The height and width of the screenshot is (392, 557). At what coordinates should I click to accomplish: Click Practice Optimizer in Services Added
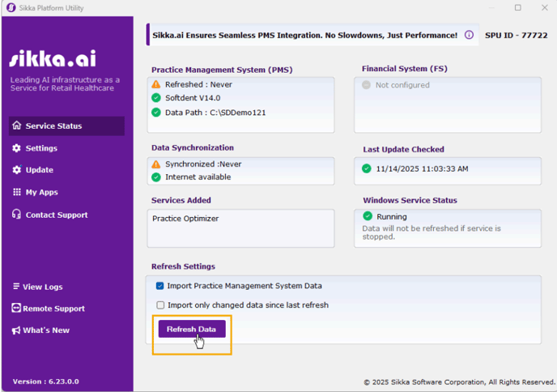click(185, 219)
